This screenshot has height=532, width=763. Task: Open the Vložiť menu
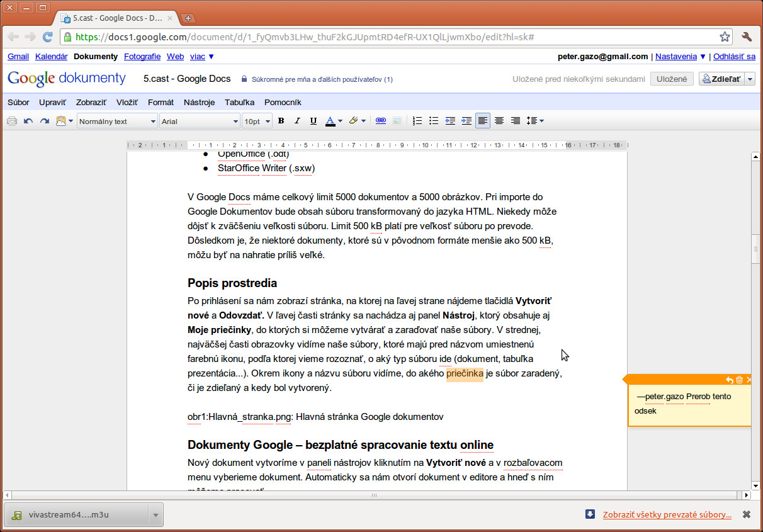pyautogui.click(x=127, y=102)
